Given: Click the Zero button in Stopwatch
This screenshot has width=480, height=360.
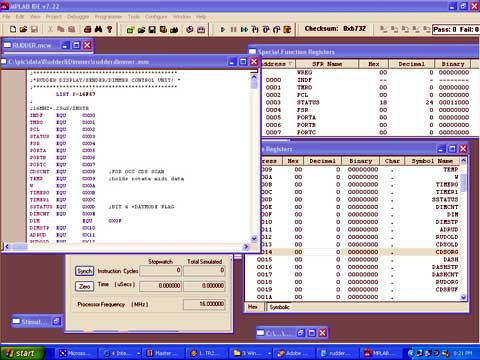Looking at the screenshot, I should click(84, 286).
